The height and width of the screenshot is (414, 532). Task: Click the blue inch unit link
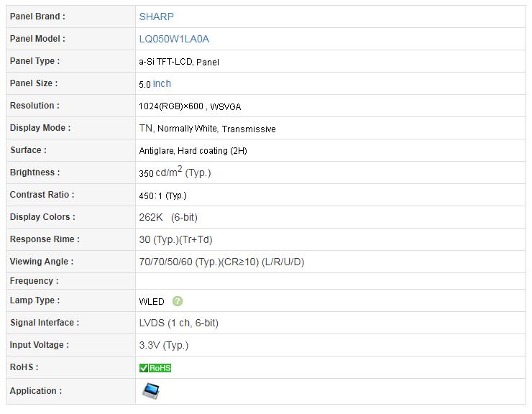[x=162, y=83]
